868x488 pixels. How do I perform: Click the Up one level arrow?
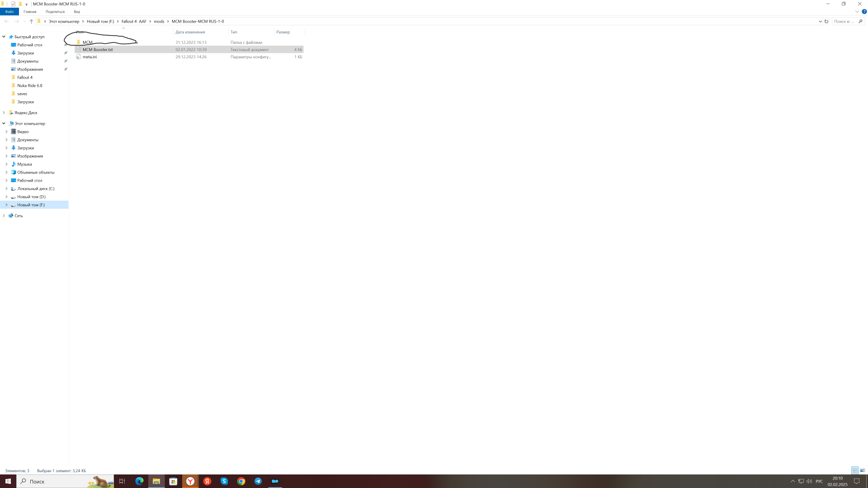[x=31, y=21]
